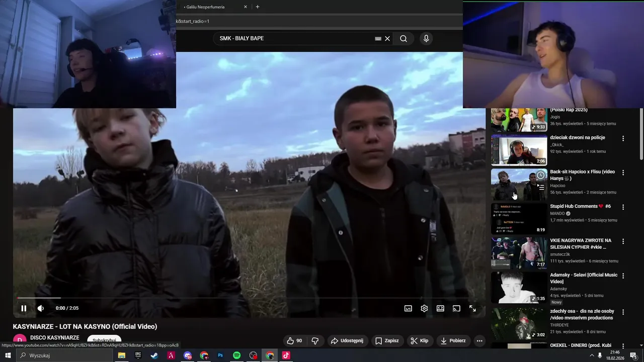Open Steam from the taskbar
The width and height of the screenshot is (644, 362).
click(154, 355)
